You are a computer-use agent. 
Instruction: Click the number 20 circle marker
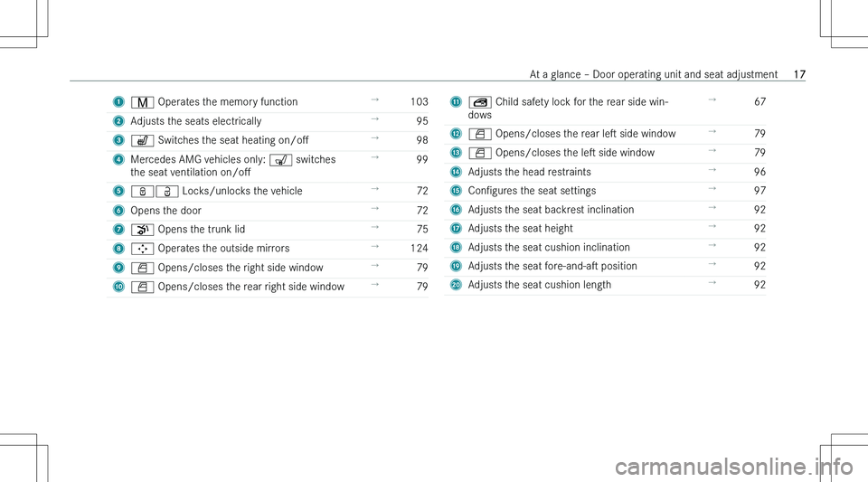[x=456, y=285]
